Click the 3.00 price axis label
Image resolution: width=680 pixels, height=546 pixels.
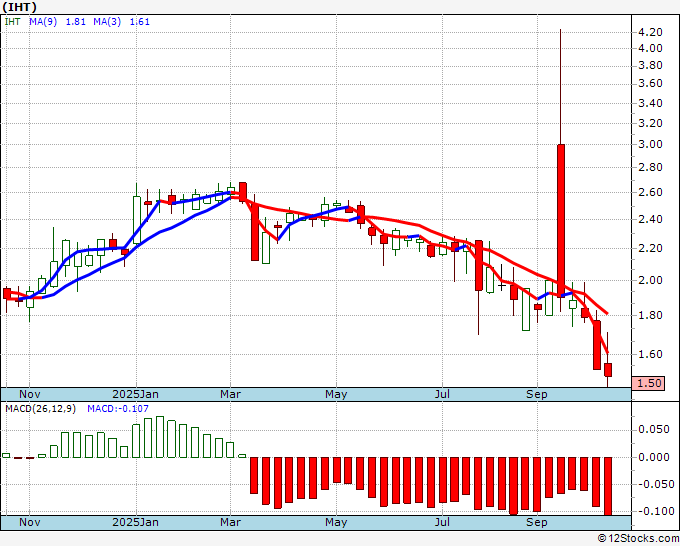(x=651, y=144)
